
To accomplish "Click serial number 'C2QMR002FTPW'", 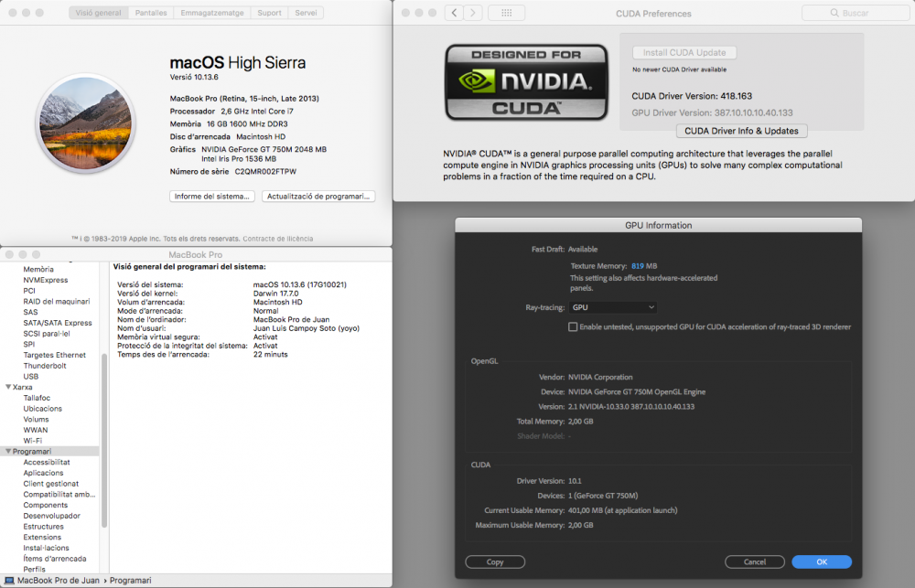I will pos(265,172).
